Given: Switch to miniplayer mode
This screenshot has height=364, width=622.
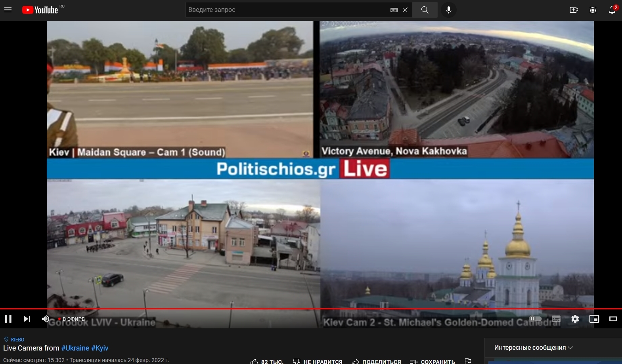Looking at the screenshot, I should click(594, 319).
